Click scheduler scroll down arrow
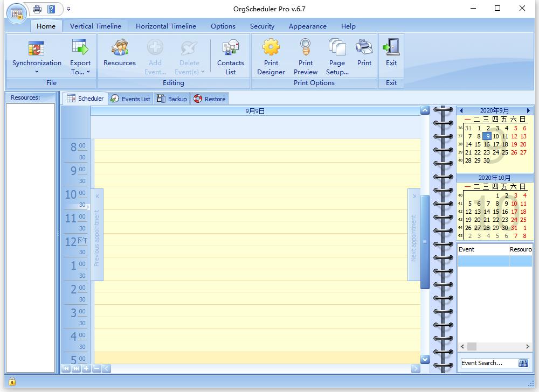The width and height of the screenshot is (539, 392). point(425,359)
